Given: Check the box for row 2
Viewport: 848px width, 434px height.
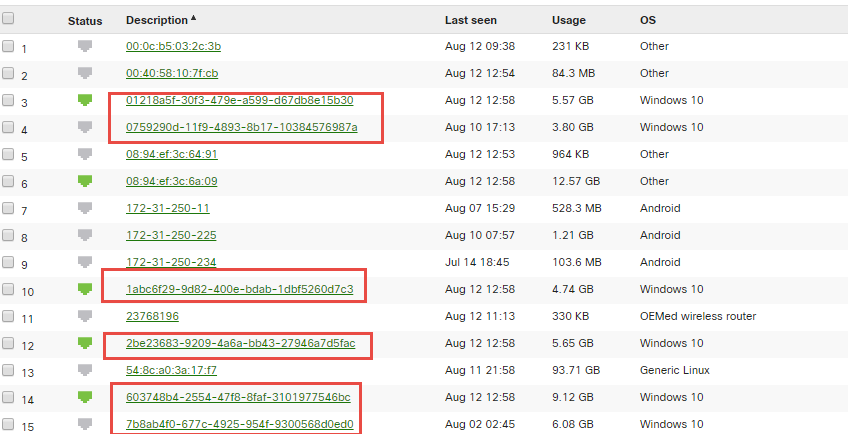Looking at the screenshot, I should (x=8, y=73).
